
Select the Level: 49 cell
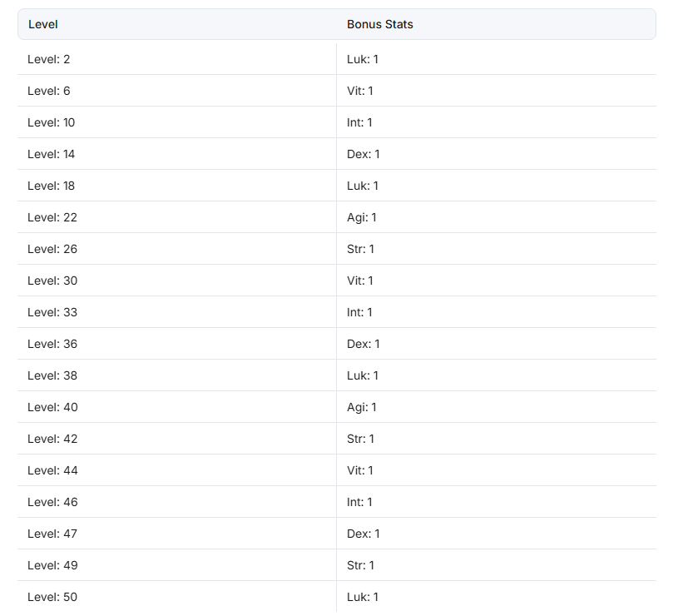[x=176, y=565]
